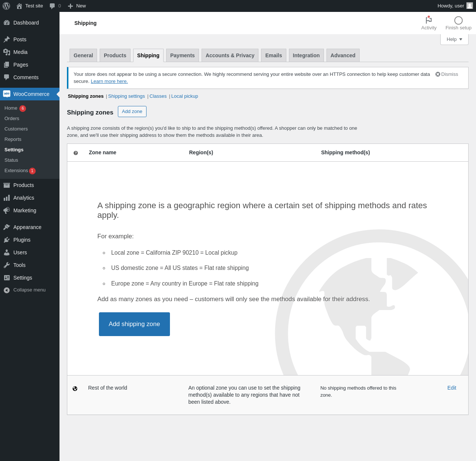Open WooCommerce Extensions submenu item
The height and width of the screenshot is (461, 476).
(x=30, y=171)
